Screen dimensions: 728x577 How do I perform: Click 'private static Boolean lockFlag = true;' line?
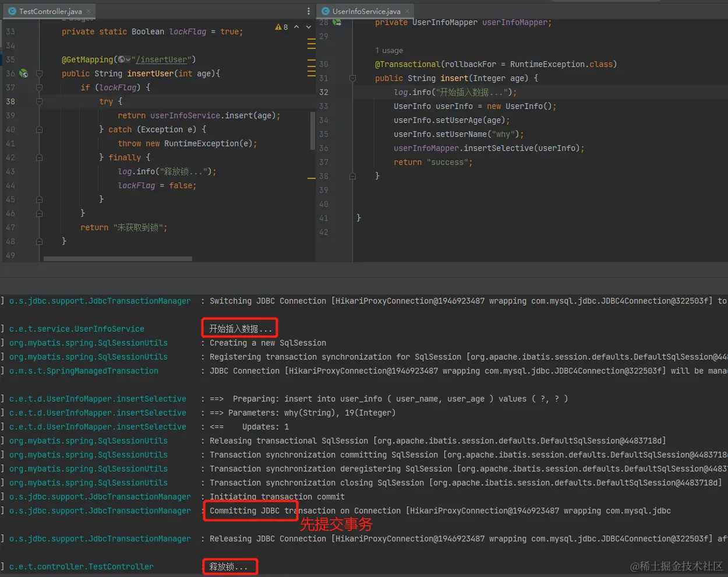[153, 31]
